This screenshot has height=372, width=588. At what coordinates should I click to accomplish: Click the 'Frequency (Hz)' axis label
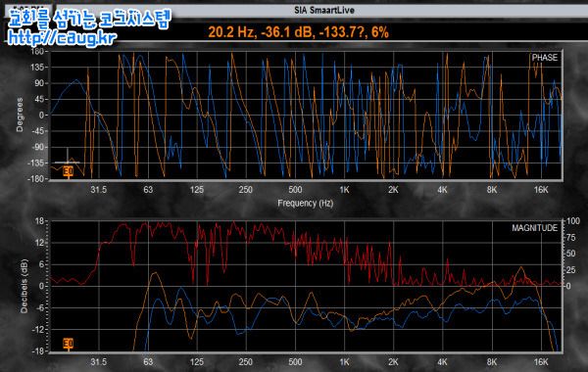(305, 203)
